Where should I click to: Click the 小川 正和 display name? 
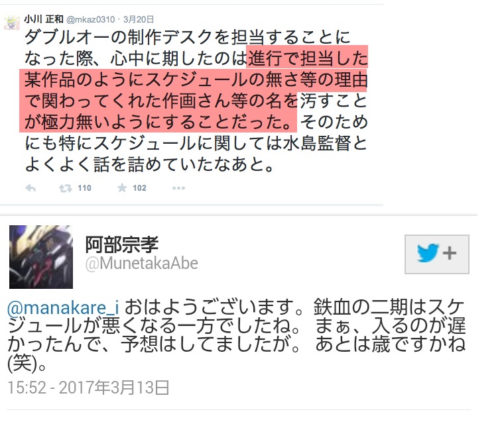[44, 19]
